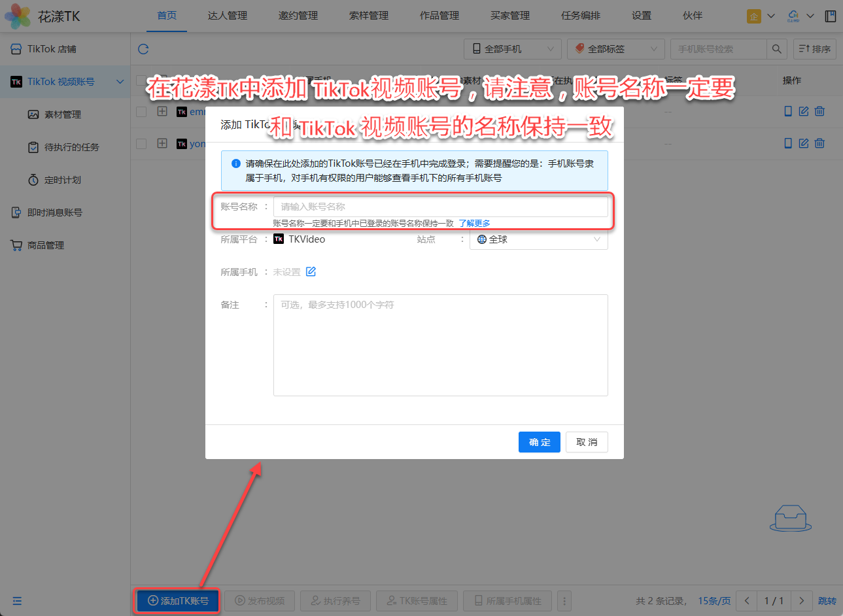The width and height of the screenshot is (843, 616).
Task: Collapse sidebar using bottom-left menu icon
Action: (17, 601)
